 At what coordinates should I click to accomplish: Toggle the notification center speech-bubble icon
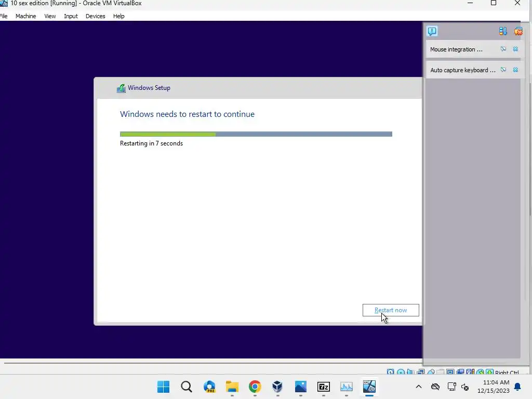(432, 31)
